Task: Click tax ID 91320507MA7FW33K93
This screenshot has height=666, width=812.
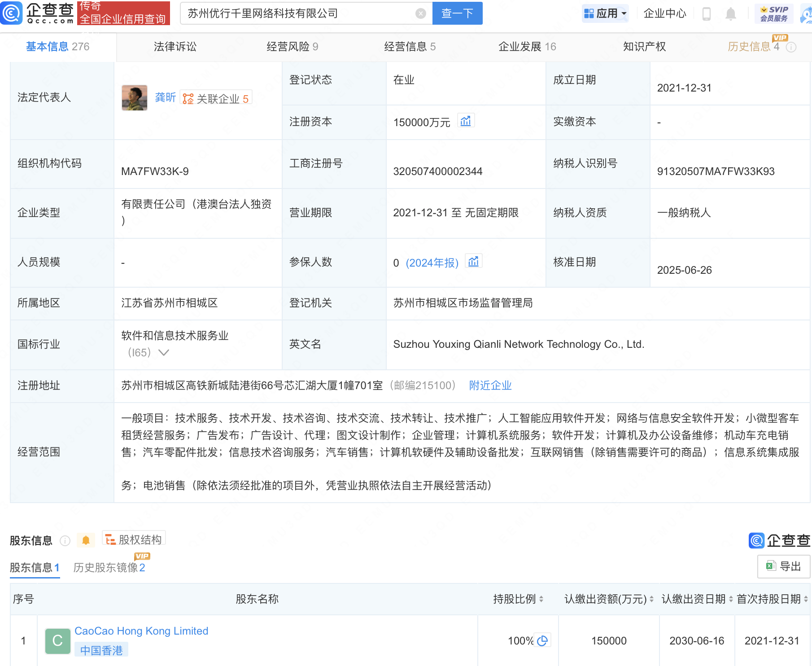Action: [x=716, y=171]
